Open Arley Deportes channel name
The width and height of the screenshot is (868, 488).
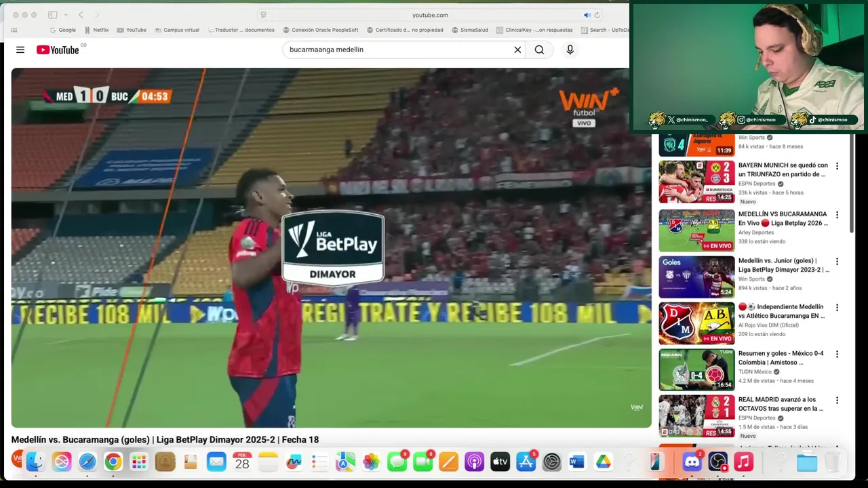tap(756, 232)
